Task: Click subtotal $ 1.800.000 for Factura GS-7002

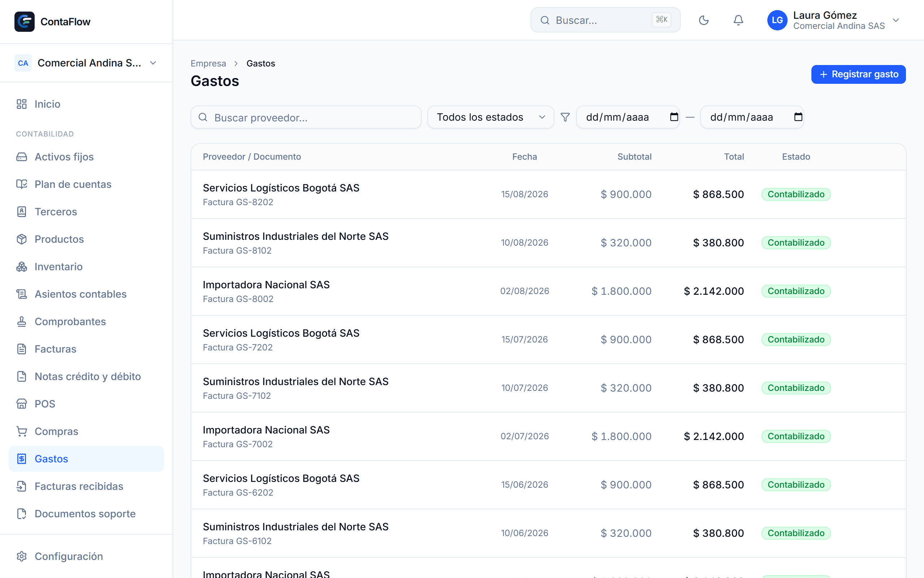Action: pyautogui.click(x=621, y=436)
